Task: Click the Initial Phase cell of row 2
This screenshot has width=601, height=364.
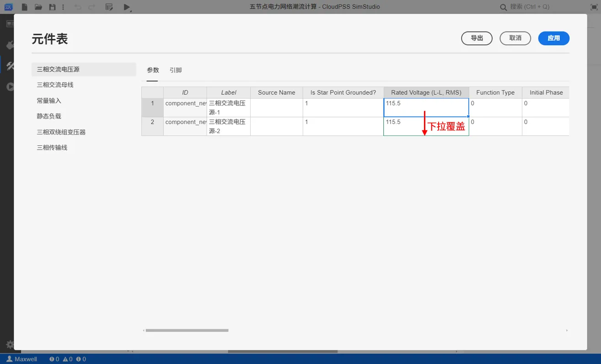Action: [546, 126]
